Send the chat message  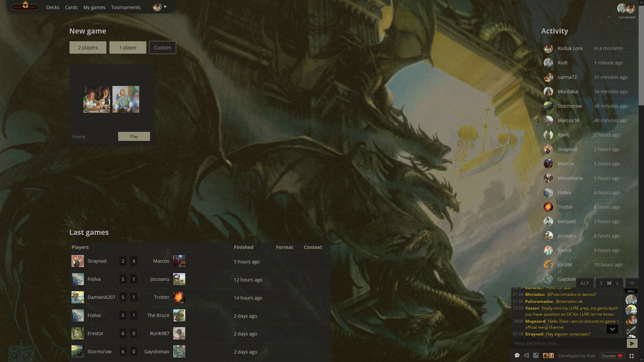pos(632,344)
